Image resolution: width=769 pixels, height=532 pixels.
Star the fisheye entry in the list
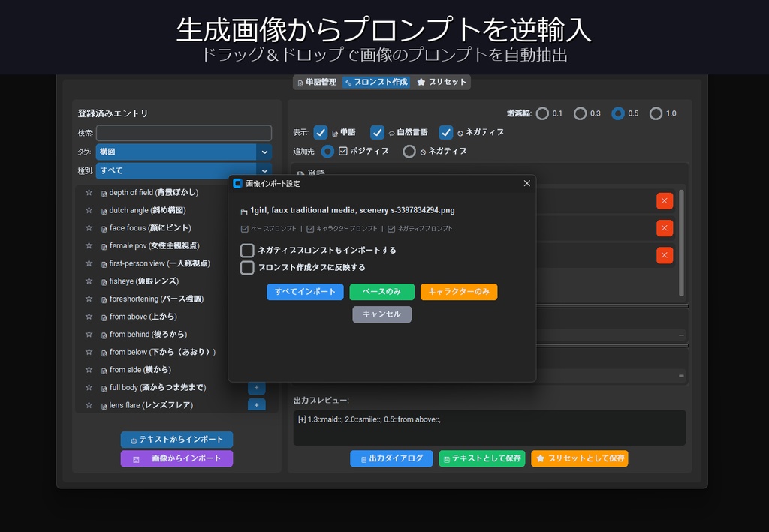[x=89, y=281]
